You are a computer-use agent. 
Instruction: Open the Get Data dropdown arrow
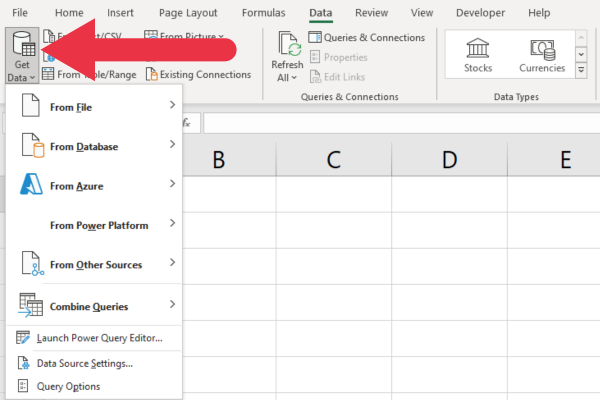point(33,78)
